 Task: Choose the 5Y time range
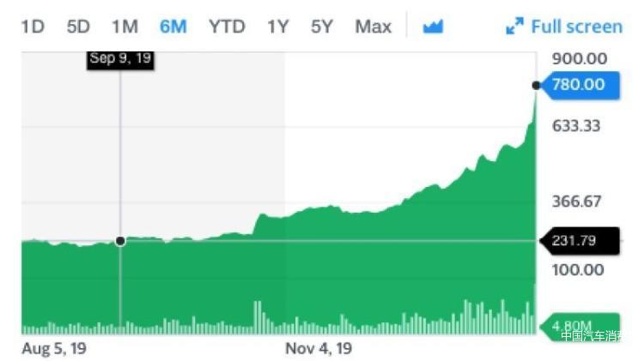pos(322,27)
